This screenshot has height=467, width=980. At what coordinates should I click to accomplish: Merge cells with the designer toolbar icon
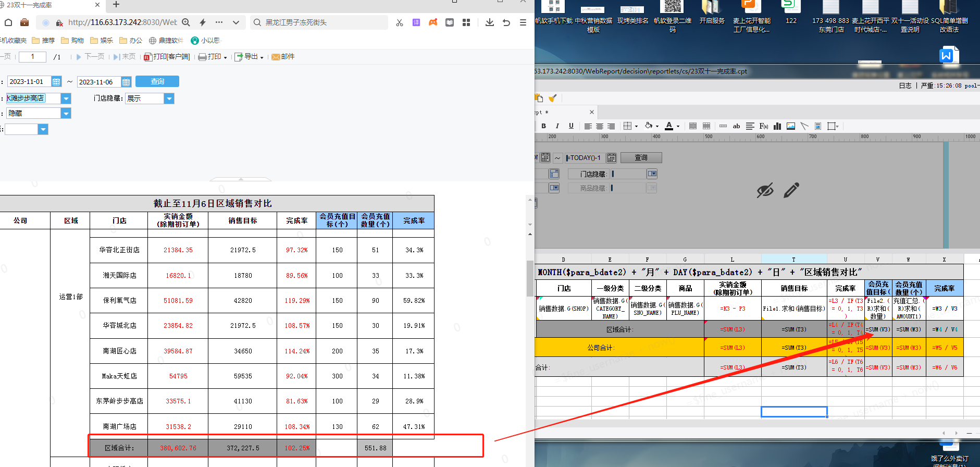point(693,126)
